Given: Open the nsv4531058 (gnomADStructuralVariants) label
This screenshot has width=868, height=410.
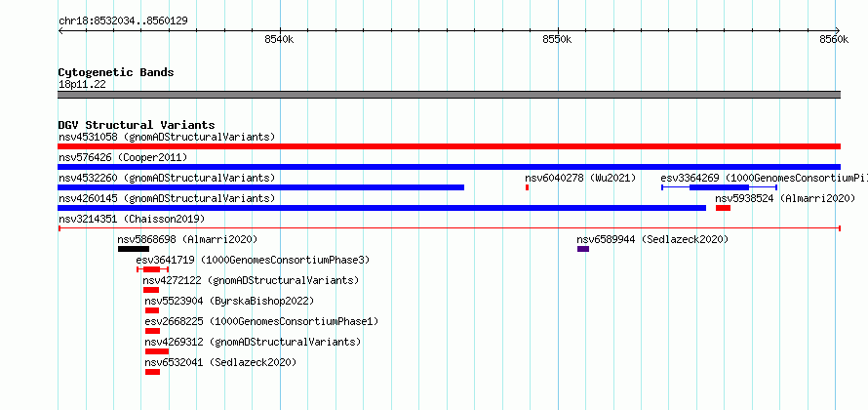Looking at the screenshot, I should click(x=167, y=137).
